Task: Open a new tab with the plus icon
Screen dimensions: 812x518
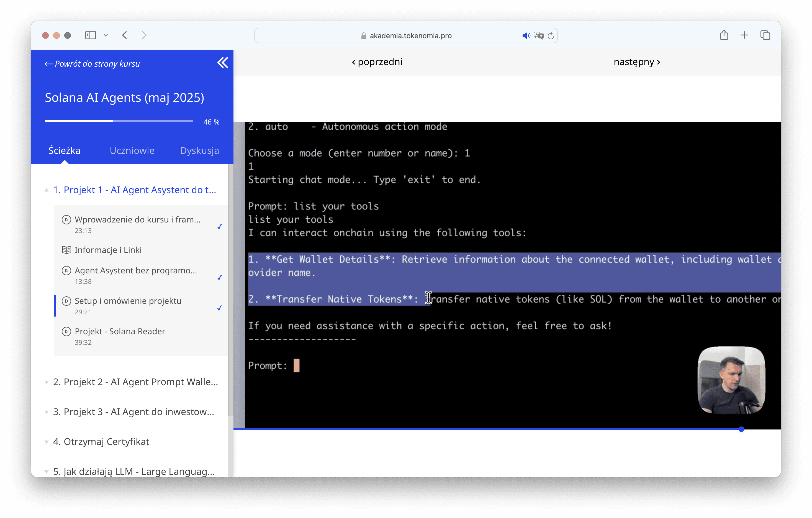Action: tap(744, 35)
